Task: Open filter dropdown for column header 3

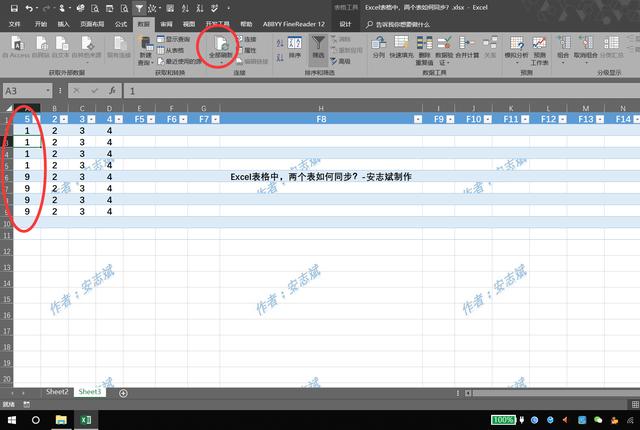Action: 91,119
